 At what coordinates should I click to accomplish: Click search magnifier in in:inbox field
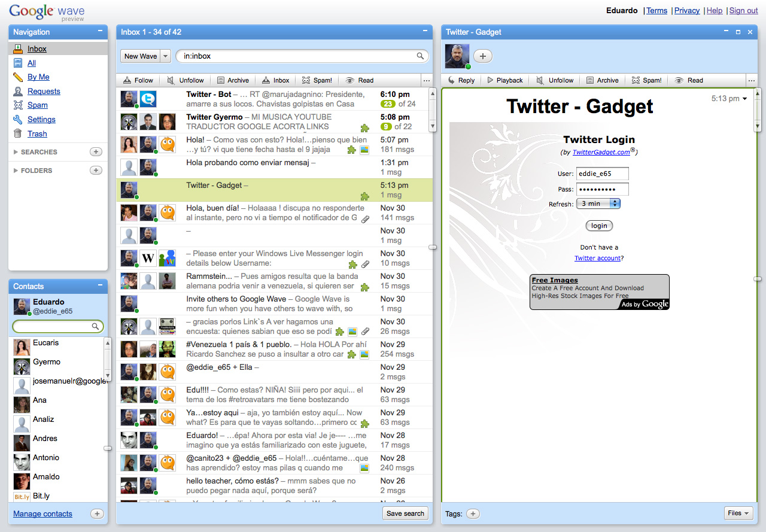(421, 56)
